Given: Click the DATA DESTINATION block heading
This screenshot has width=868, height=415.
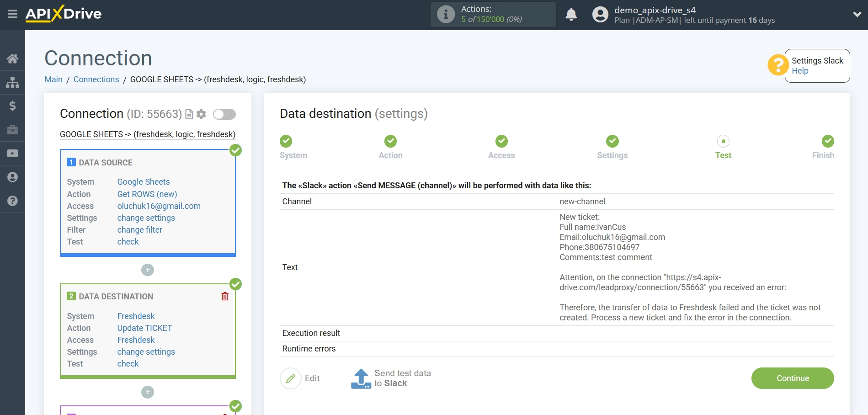Looking at the screenshot, I should click(116, 297).
